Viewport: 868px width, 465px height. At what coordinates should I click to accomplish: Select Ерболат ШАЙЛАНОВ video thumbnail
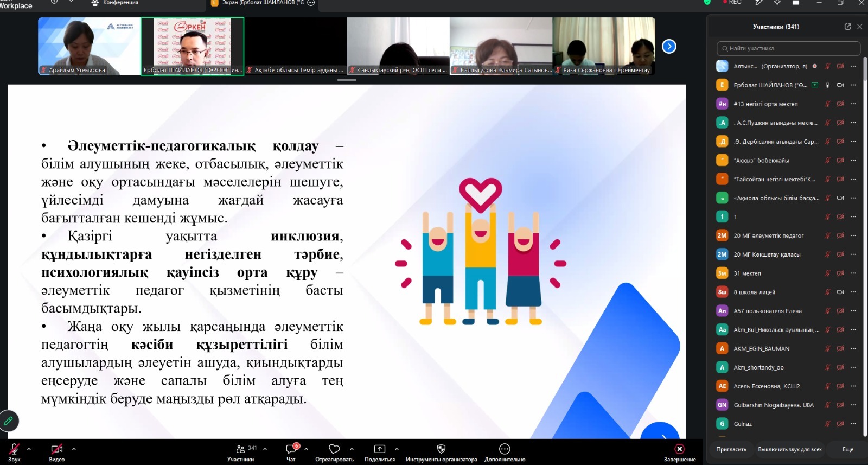[193, 46]
